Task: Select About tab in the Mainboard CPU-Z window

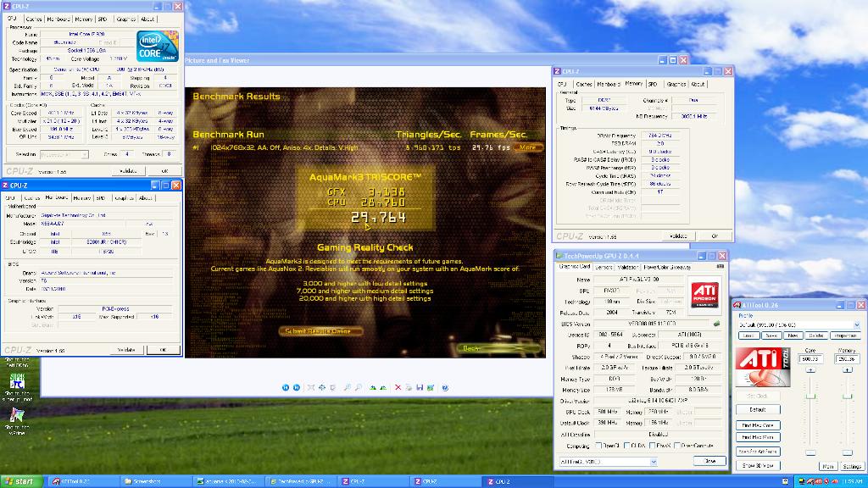Action: click(146, 197)
